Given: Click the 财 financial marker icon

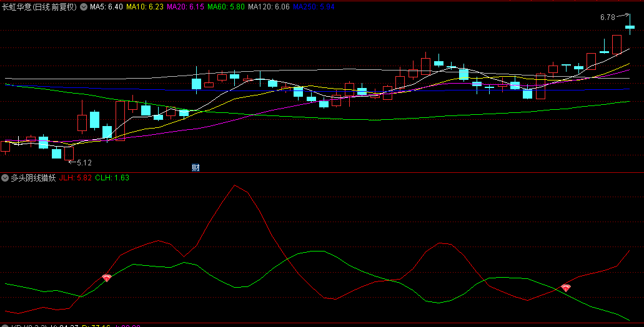Looking at the screenshot, I should 196,167.
